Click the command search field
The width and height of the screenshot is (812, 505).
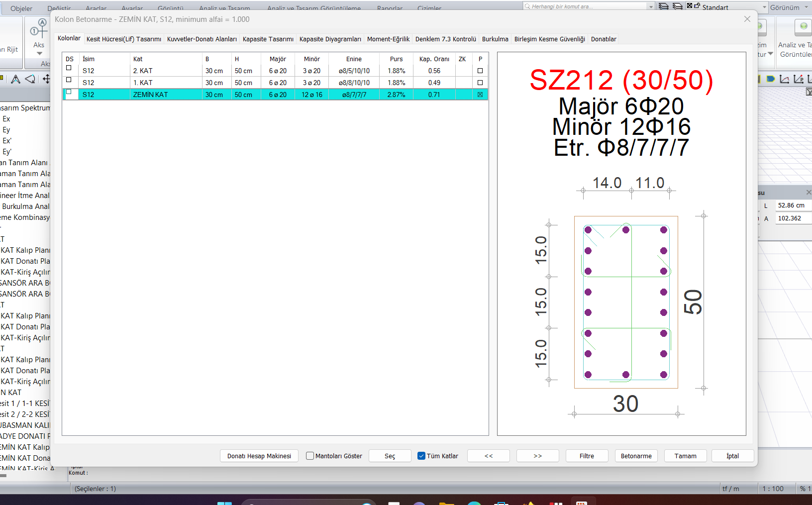coord(585,6)
